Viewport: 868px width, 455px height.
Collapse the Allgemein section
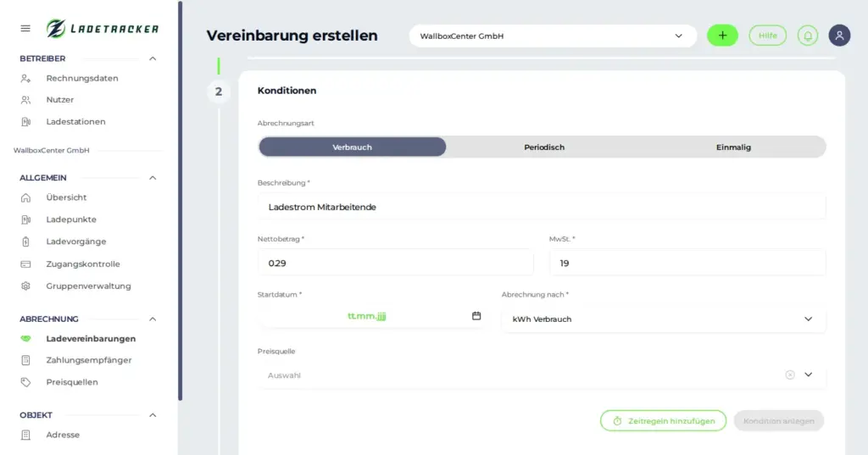(x=153, y=178)
